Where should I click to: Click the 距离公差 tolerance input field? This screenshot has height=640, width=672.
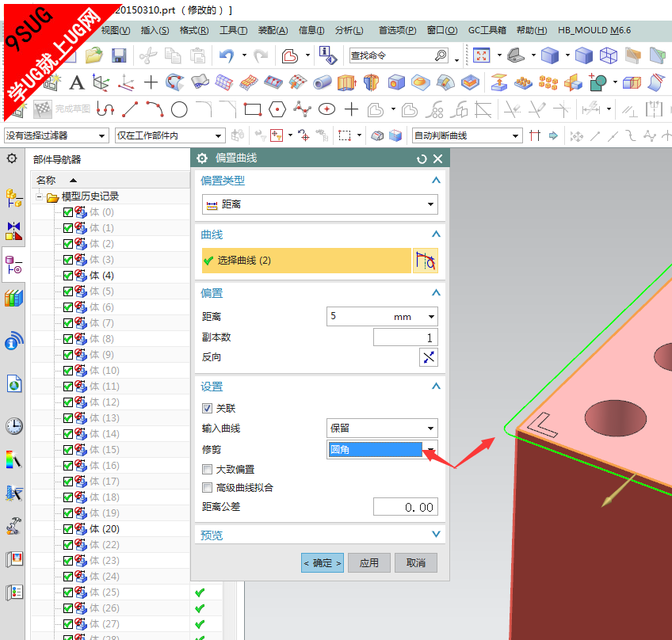pos(405,507)
